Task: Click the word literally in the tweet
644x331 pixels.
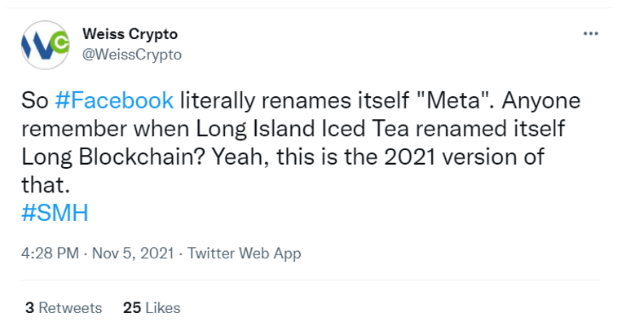Action: point(218,101)
